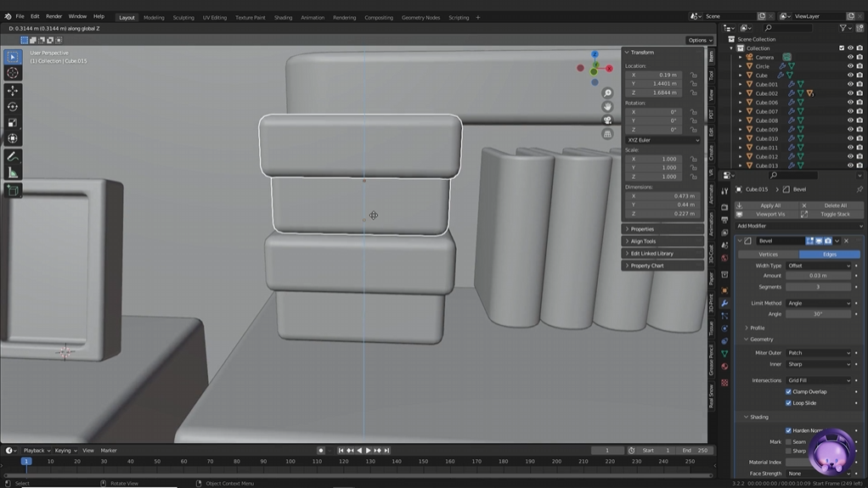Expand Cube.001 in the outliner tree
This screenshot has height=488, width=868.
coord(741,84)
